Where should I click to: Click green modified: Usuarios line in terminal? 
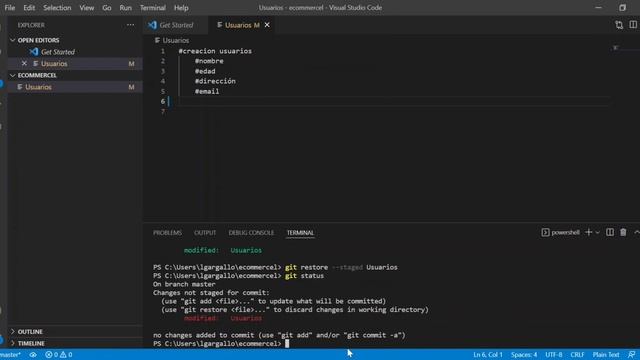click(x=223, y=250)
